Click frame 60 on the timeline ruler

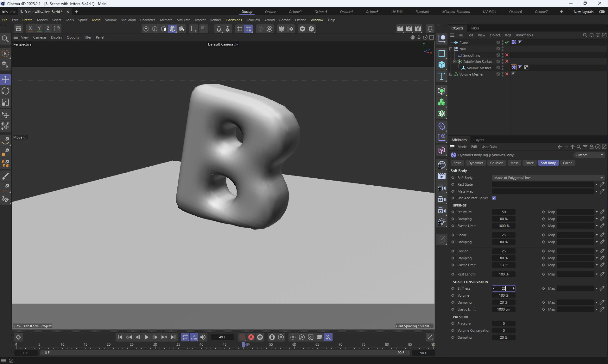point(294,345)
